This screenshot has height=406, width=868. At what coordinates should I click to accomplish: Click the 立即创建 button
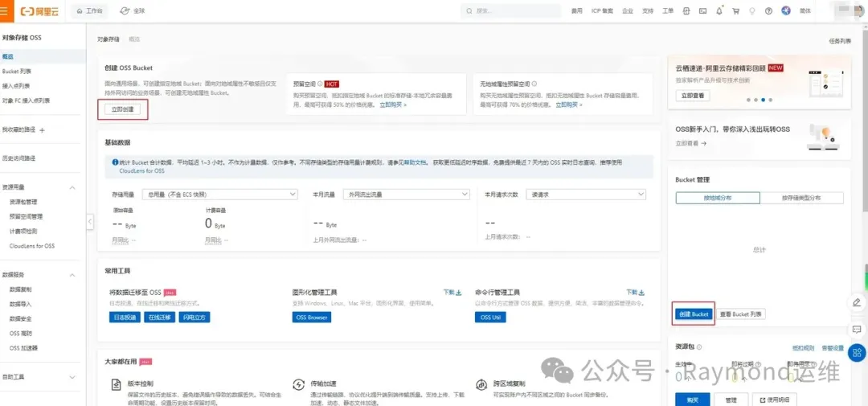pyautogui.click(x=123, y=109)
